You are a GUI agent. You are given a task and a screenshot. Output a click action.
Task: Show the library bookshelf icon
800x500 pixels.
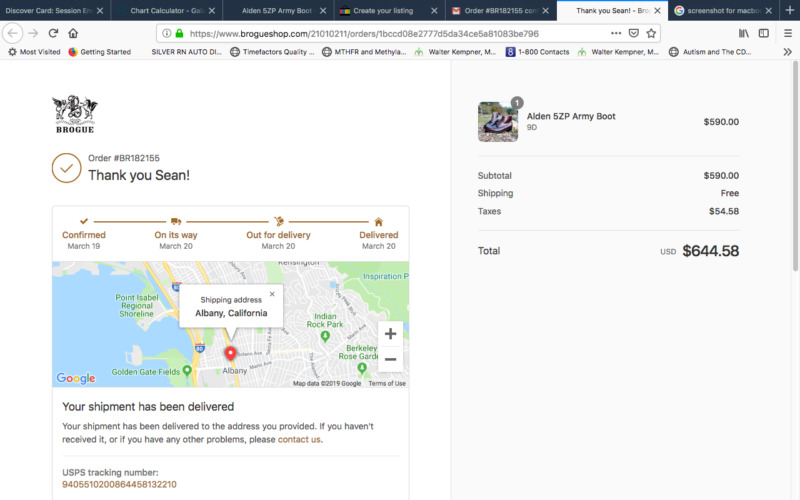coord(744,33)
